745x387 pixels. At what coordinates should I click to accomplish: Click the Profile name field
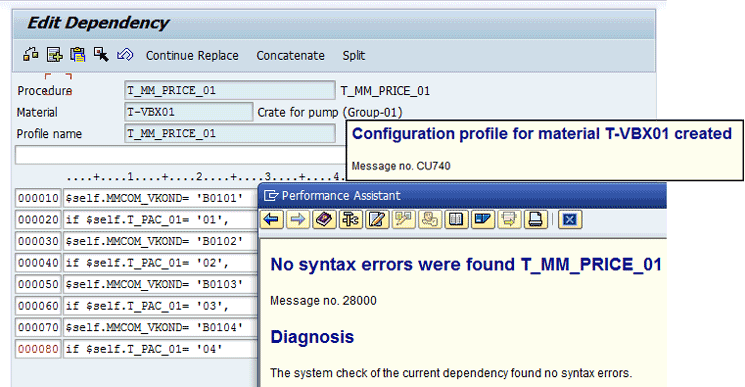pyautogui.click(x=229, y=133)
